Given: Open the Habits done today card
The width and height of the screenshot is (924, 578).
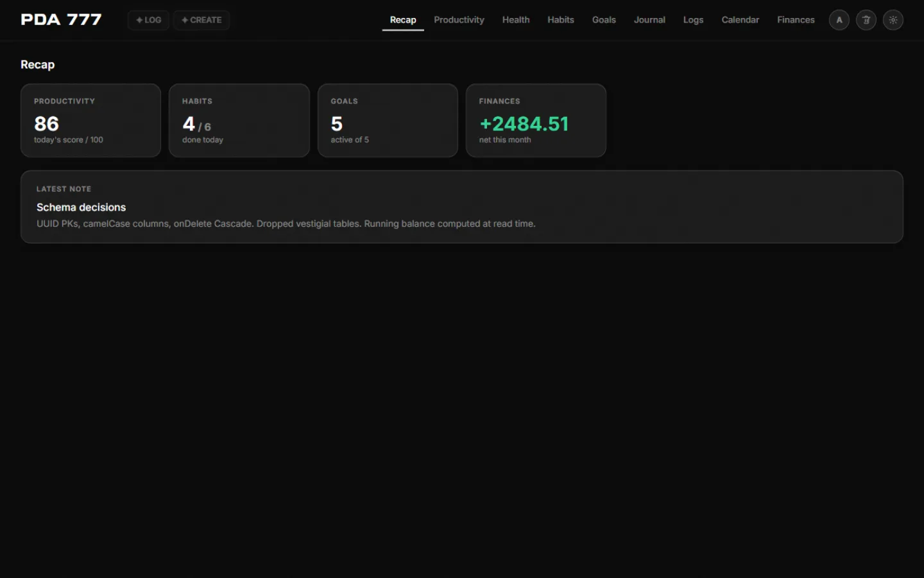Looking at the screenshot, I should (x=239, y=120).
